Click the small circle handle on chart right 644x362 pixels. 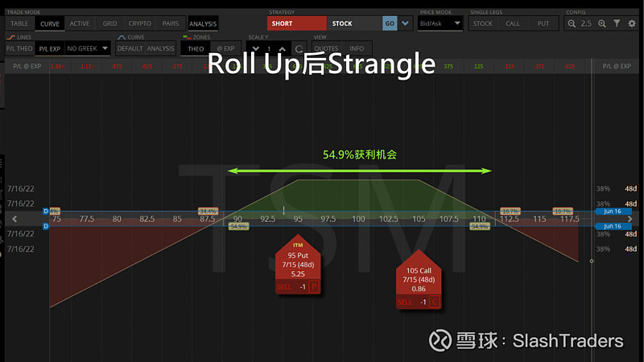(x=592, y=261)
